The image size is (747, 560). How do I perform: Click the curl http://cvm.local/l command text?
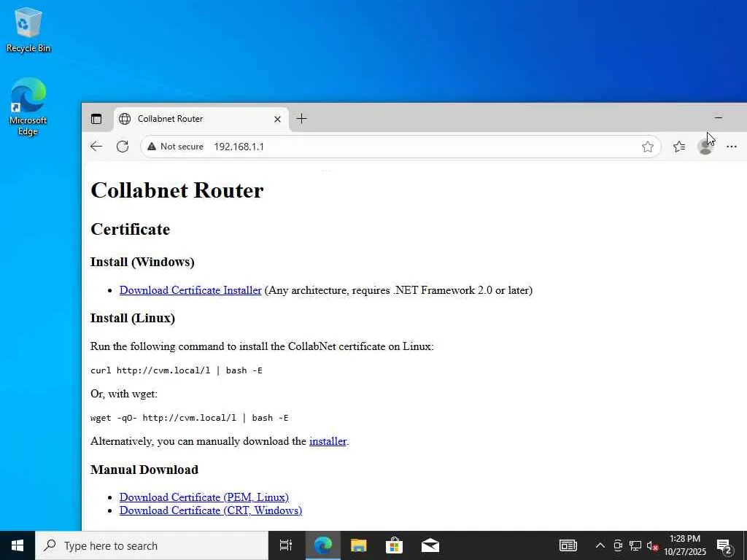tap(177, 370)
